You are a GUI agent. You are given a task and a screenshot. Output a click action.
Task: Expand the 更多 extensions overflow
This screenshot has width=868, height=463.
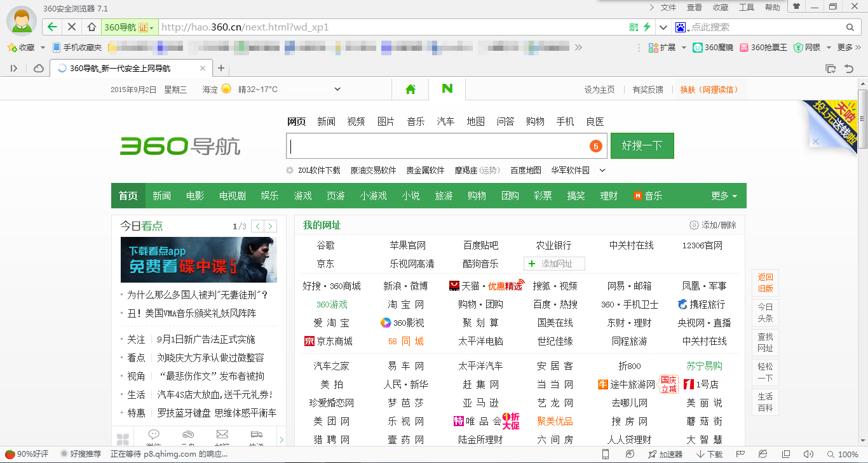coord(848,47)
